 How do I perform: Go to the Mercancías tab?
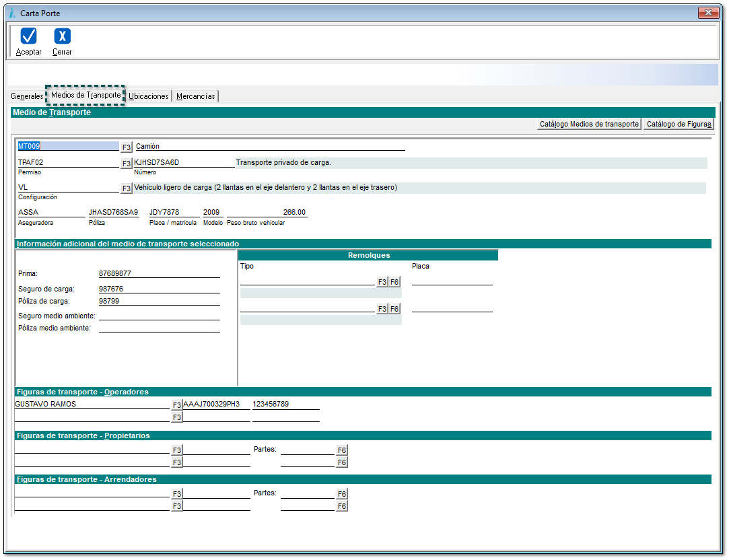pos(195,96)
